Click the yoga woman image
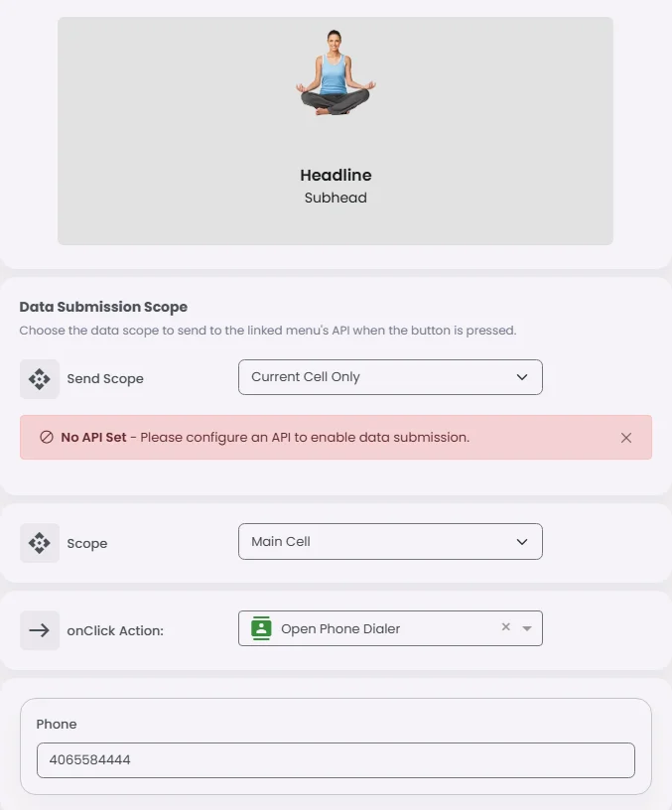The height and width of the screenshot is (810, 672). [336, 71]
